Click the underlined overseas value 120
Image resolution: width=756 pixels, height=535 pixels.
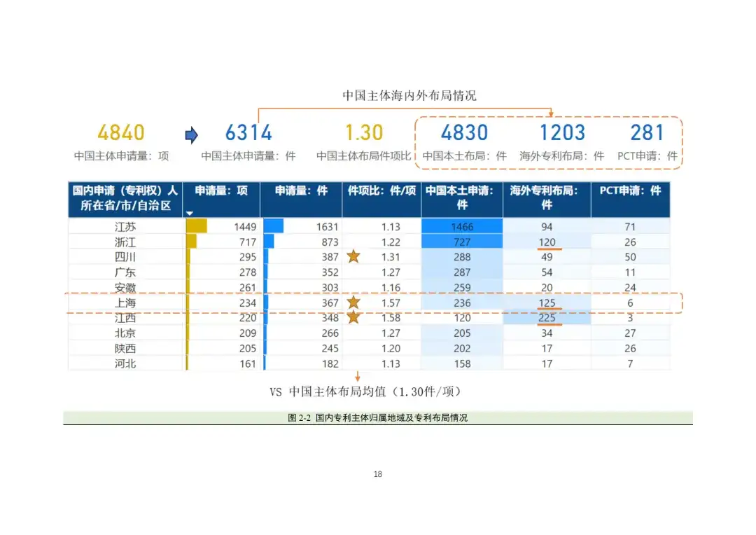tap(547, 242)
